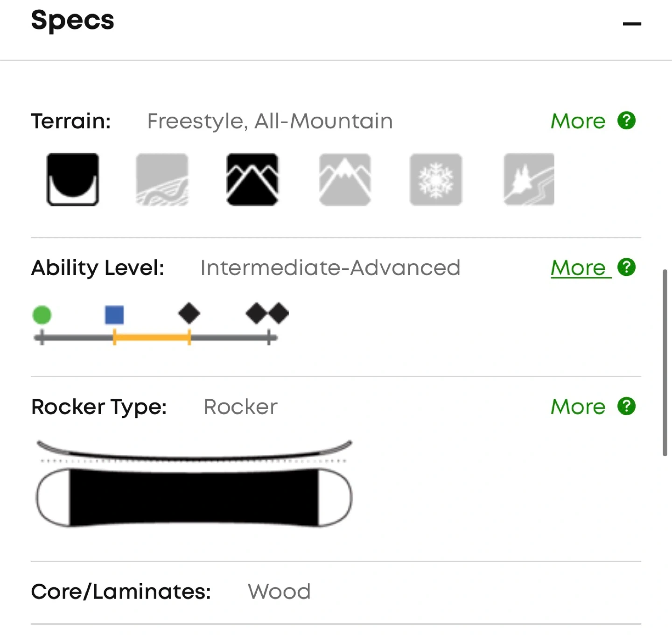Collapse the Specs section with minus icon
The height and width of the screenshot is (635, 672).
[x=632, y=24]
